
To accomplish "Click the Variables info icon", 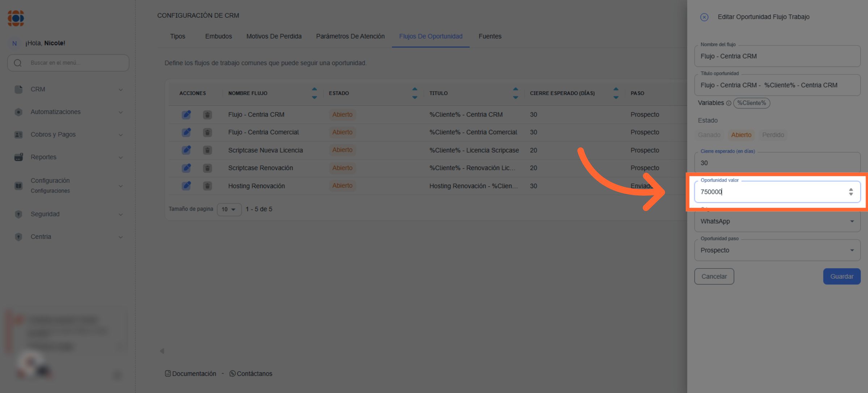I will [x=728, y=103].
